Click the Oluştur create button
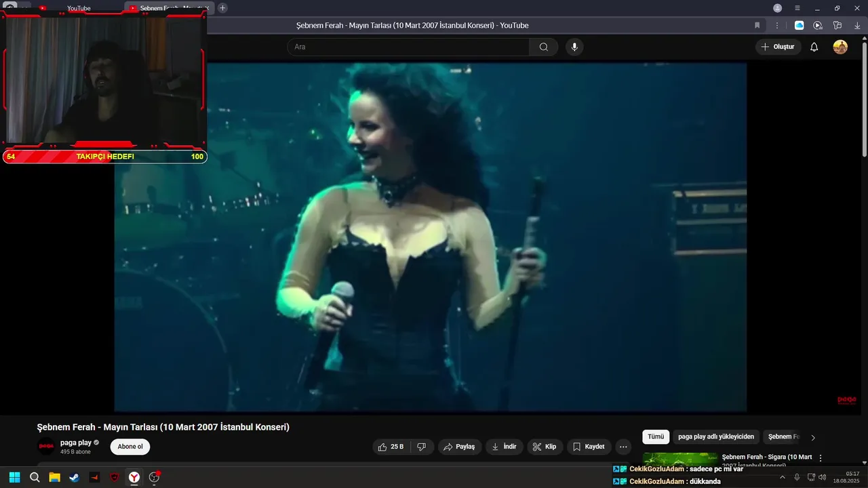868x488 pixels. pos(778,47)
